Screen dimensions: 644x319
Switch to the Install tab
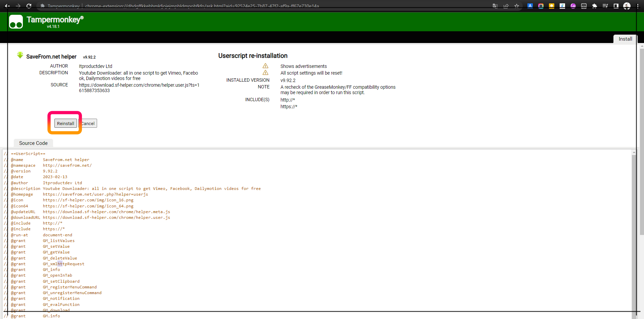625,39
